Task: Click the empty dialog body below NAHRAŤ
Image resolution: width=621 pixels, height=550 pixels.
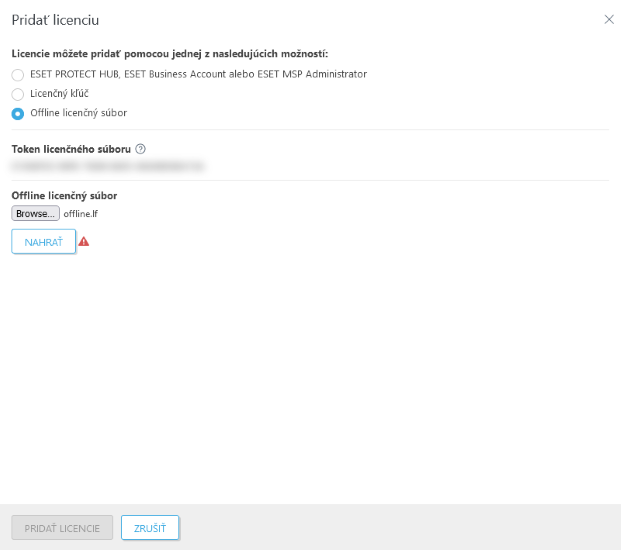Action: tap(310, 376)
